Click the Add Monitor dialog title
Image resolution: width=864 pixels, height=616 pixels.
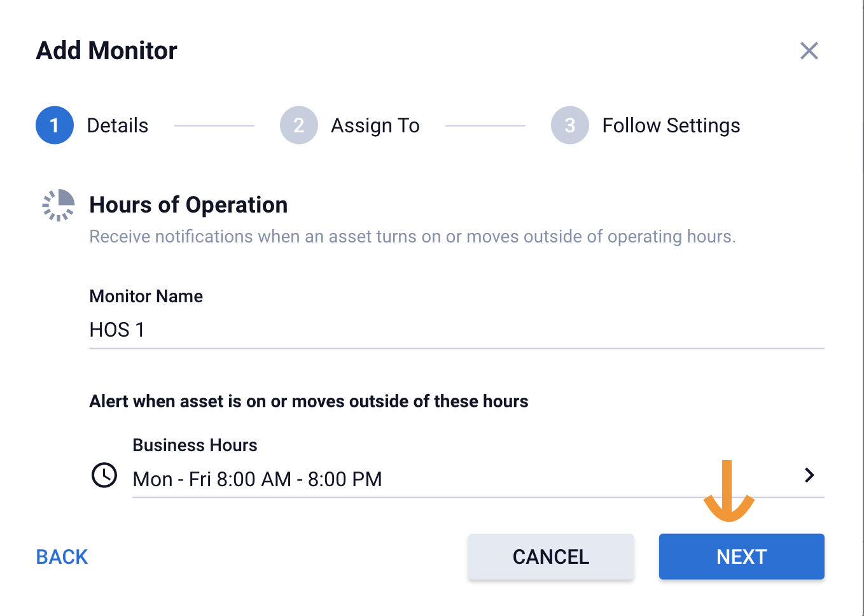click(x=106, y=51)
